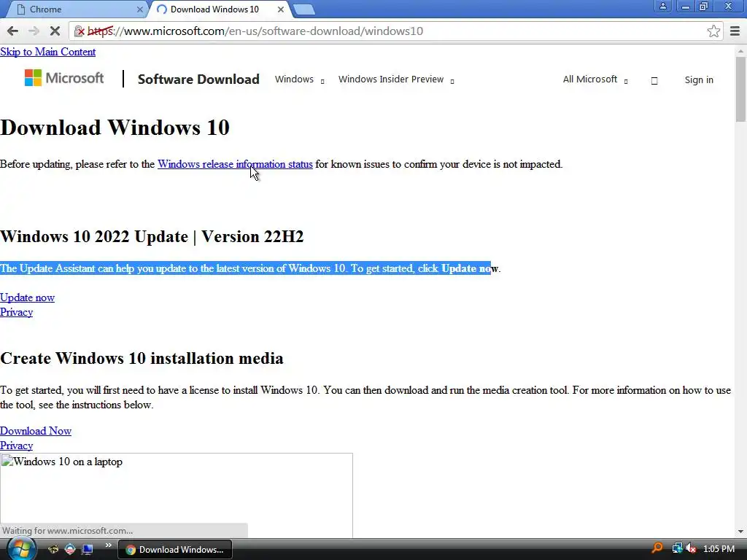
Task: Close the first Chrome tab
Action: point(139,9)
